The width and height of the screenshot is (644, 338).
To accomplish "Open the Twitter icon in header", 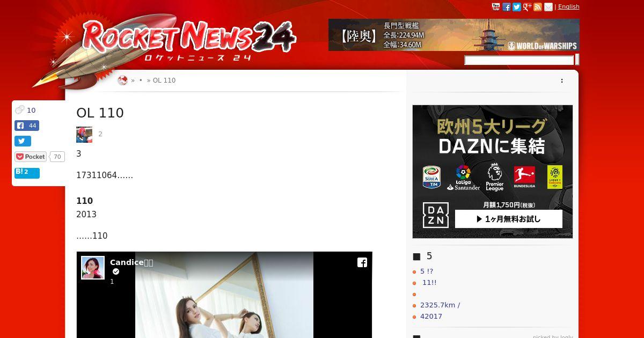I will click(x=516, y=7).
